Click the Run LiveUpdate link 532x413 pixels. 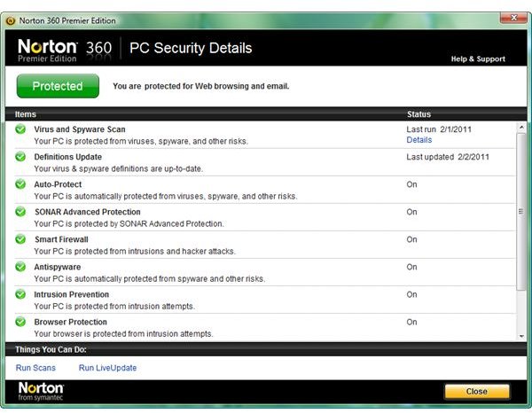point(107,368)
